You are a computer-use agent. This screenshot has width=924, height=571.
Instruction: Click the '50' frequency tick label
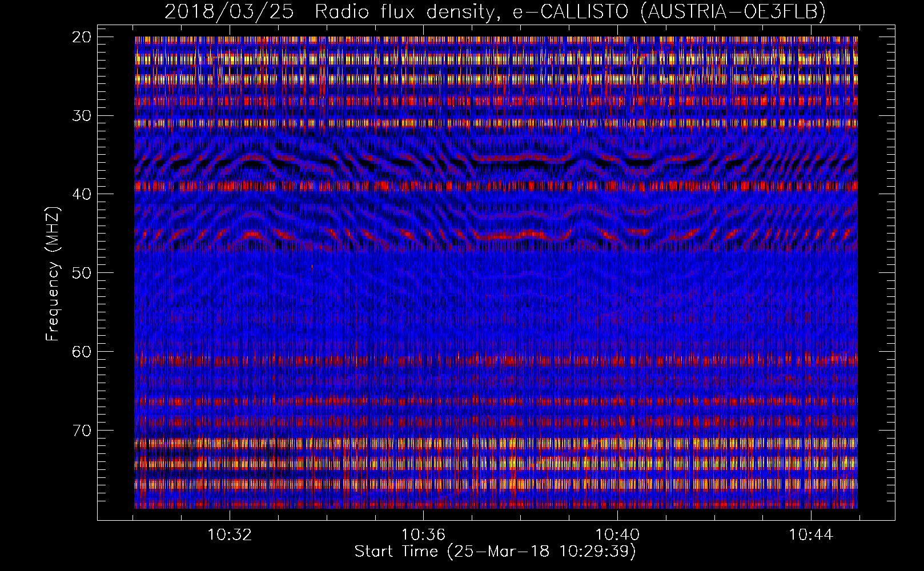click(x=82, y=273)
